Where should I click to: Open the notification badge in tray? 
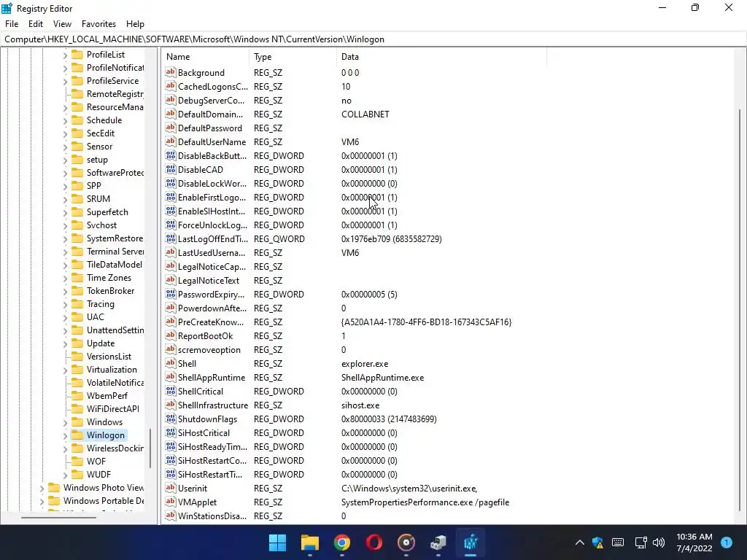[x=727, y=542]
